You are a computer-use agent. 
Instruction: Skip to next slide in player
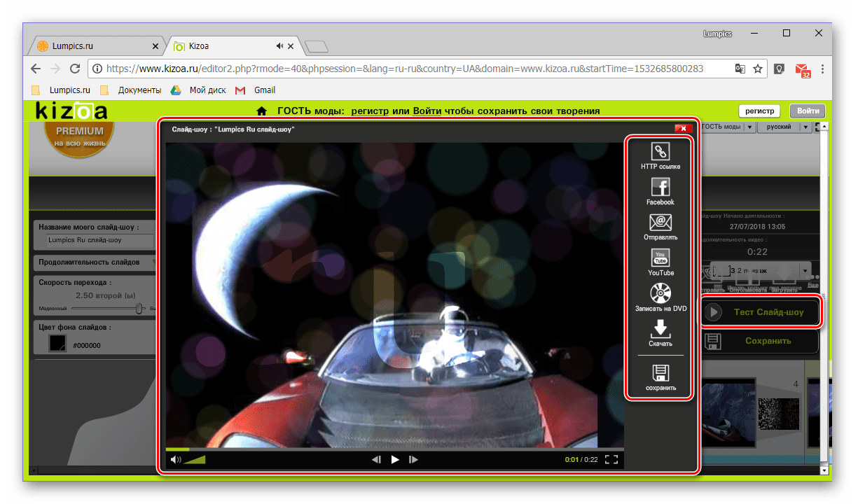pos(413,459)
